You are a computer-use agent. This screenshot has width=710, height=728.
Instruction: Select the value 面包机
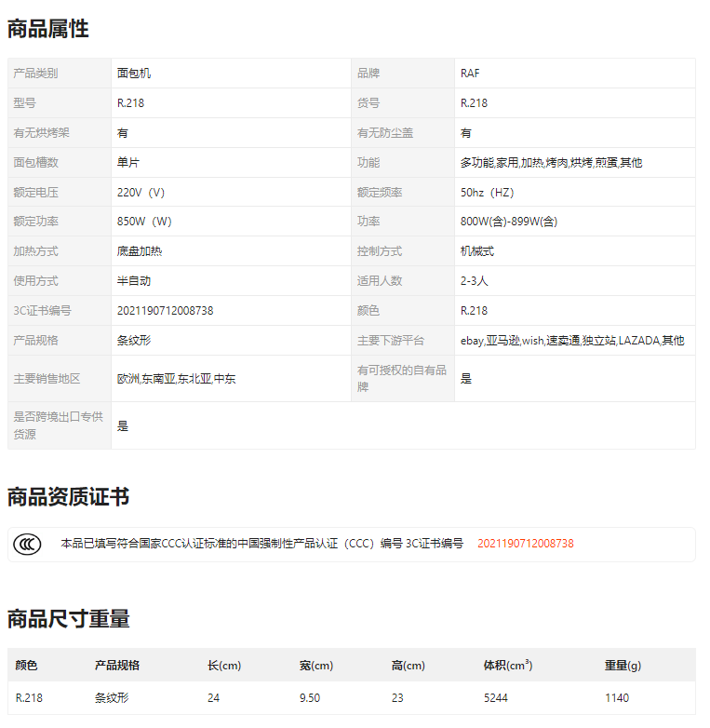pyautogui.click(x=134, y=74)
